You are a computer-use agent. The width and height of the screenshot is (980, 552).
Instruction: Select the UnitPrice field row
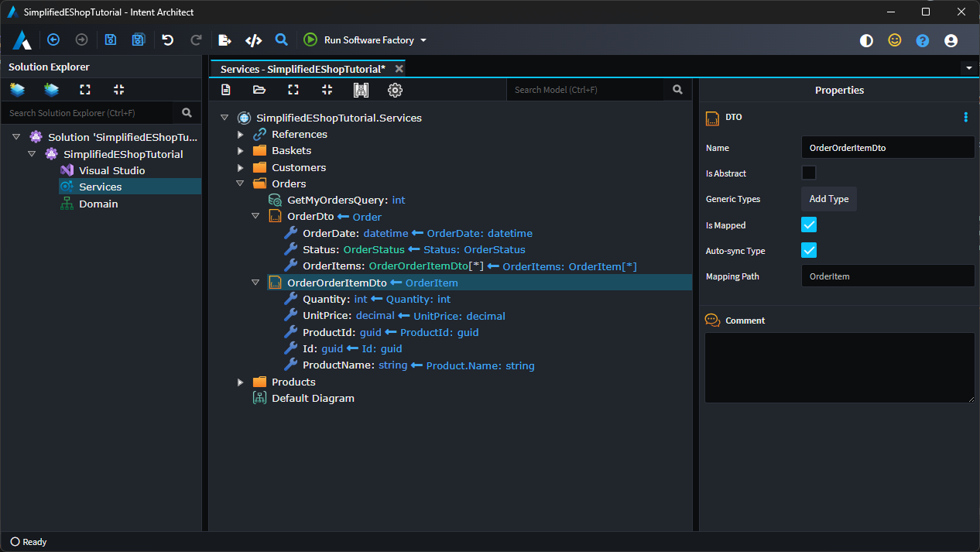[394, 316]
